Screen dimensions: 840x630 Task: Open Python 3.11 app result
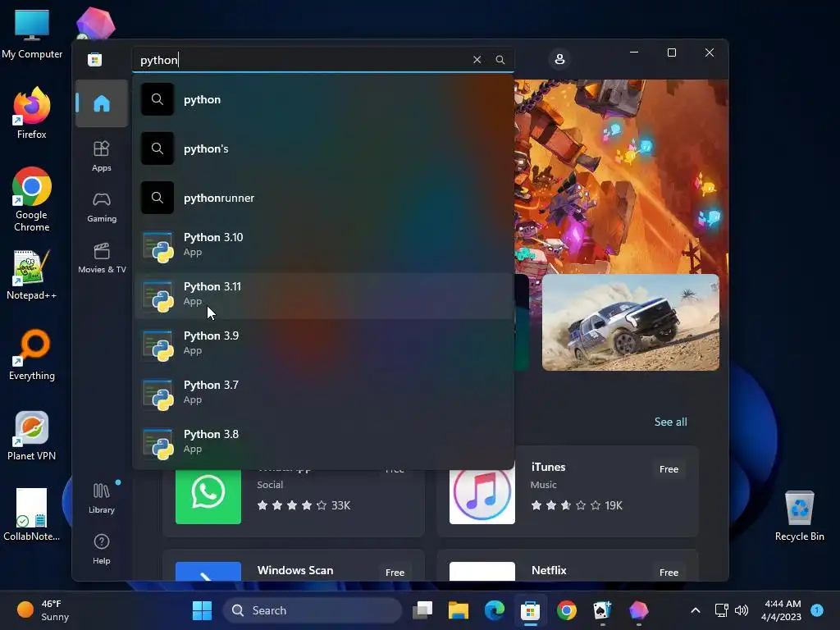(x=323, y=296)
